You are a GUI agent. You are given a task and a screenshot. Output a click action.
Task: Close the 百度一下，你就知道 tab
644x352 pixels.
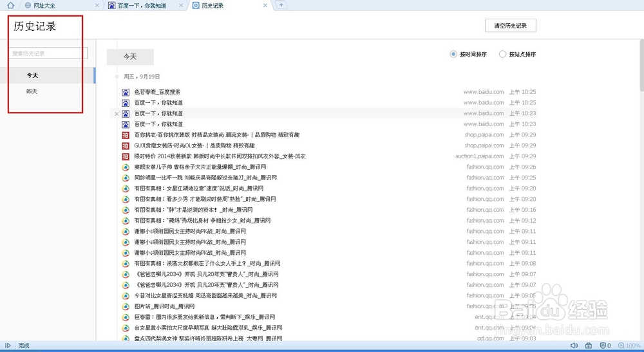(181, 5)
